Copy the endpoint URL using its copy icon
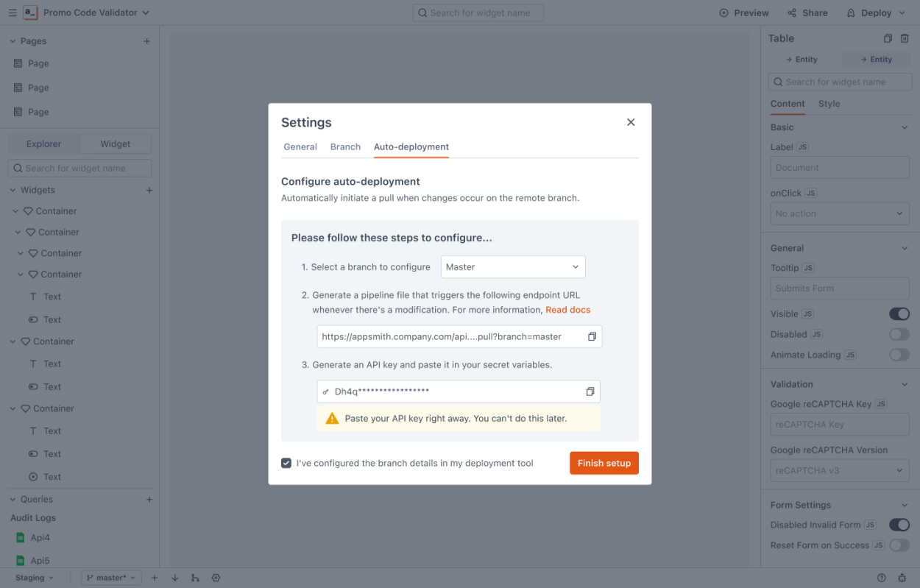The height and width of the screenshot is (588, 920). click(592, 336)
